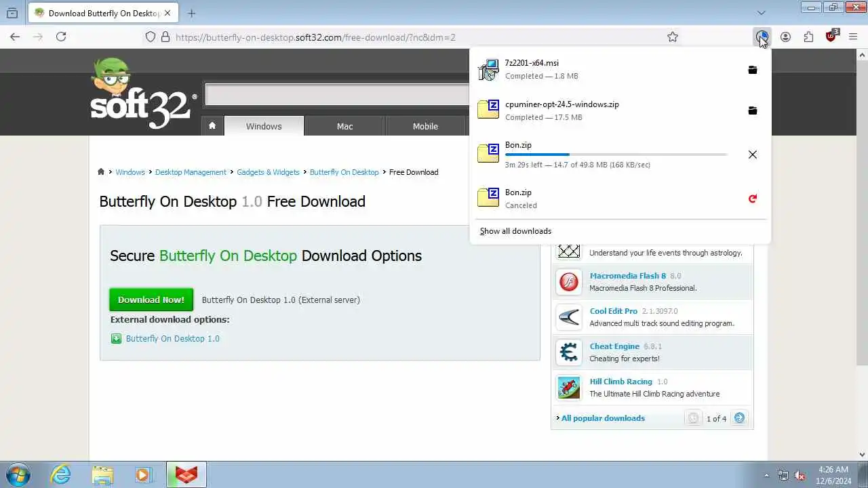Click the muted volume tray icon

click(800, 475)
